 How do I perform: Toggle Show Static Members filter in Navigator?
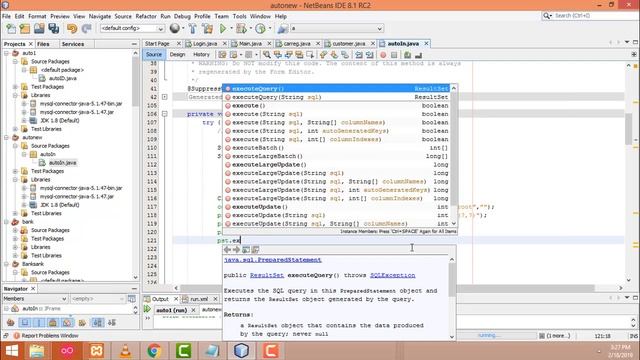(x=39, y=322)
